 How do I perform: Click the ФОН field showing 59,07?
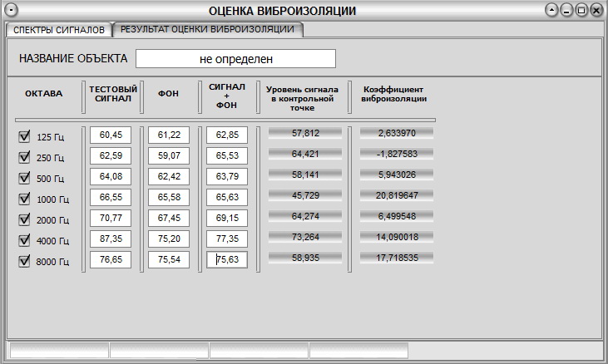[x=169, y=155]
